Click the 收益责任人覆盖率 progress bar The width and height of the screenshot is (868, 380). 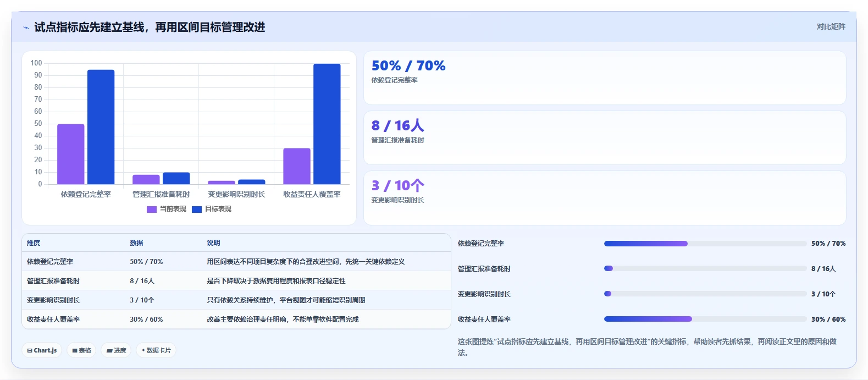705,319
